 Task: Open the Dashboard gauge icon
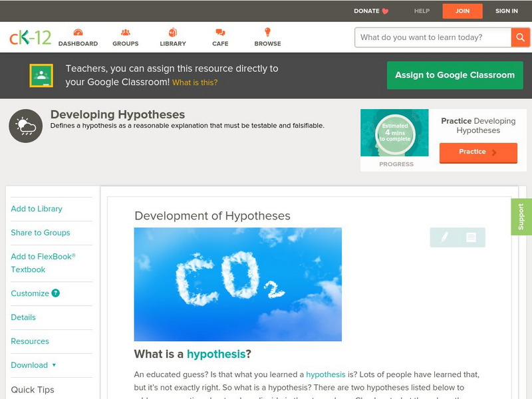click(x=78, y=32)
